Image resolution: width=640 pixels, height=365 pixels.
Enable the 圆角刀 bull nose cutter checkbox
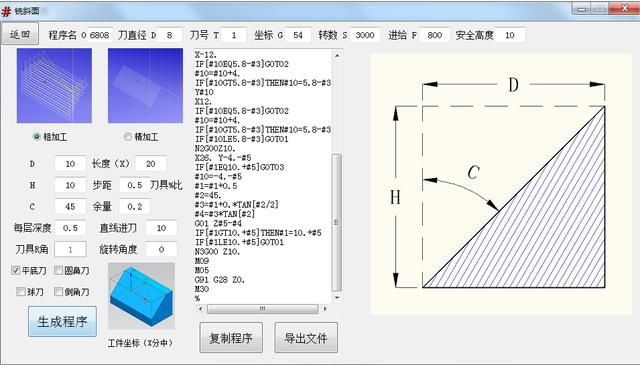(58, 270)
